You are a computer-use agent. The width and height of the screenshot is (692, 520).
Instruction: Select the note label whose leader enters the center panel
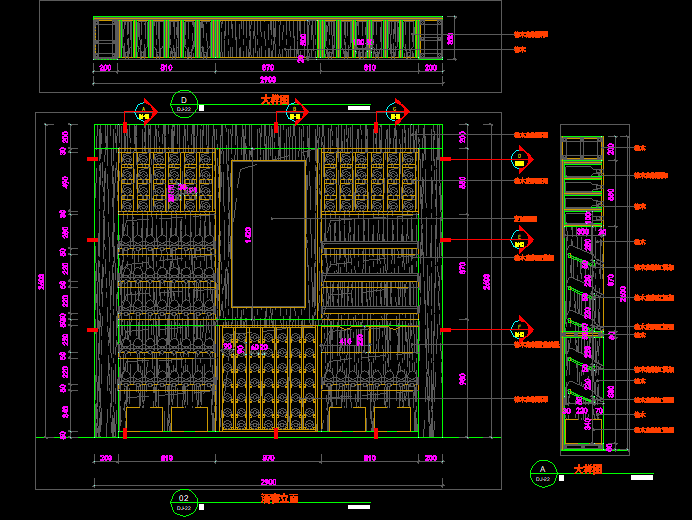525,219
